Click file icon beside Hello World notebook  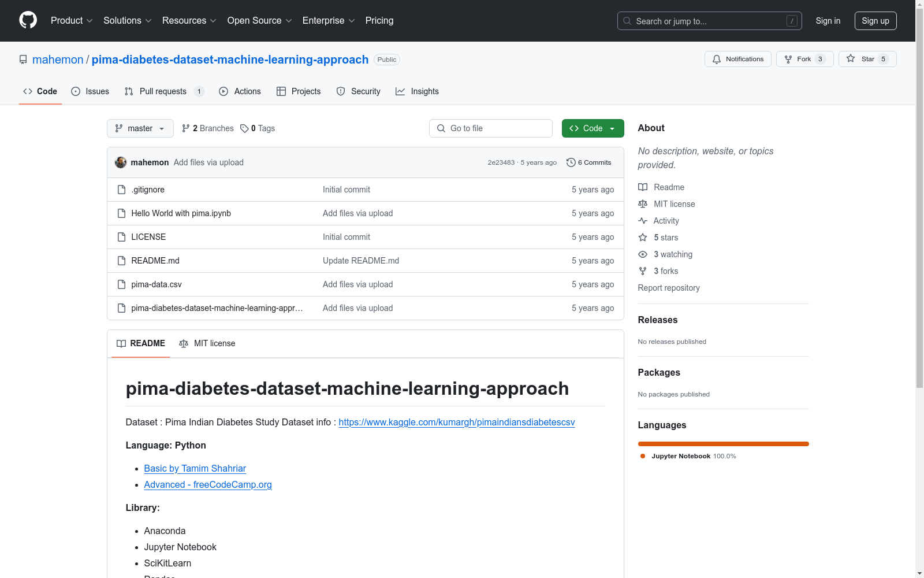tap(121, 213)
